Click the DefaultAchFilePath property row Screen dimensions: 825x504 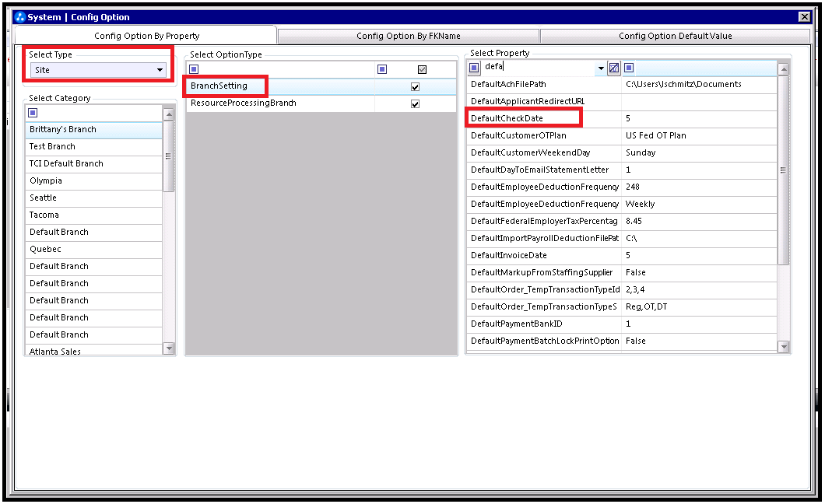[544, 85]
